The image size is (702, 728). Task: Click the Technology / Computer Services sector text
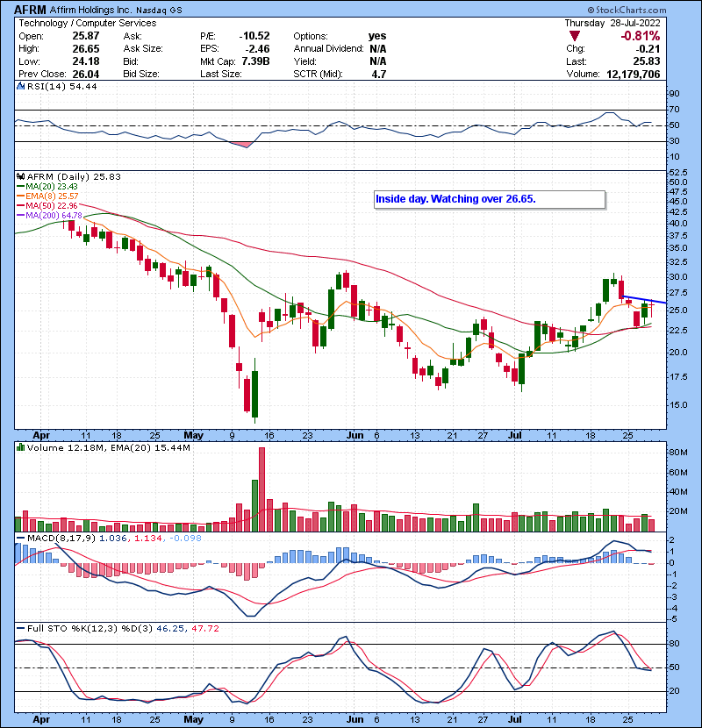pos(88,23)
